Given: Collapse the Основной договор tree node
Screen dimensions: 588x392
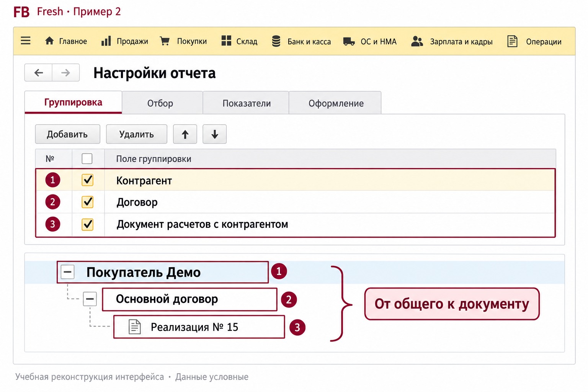Looking at the screenshot, I should click(90, 299).
